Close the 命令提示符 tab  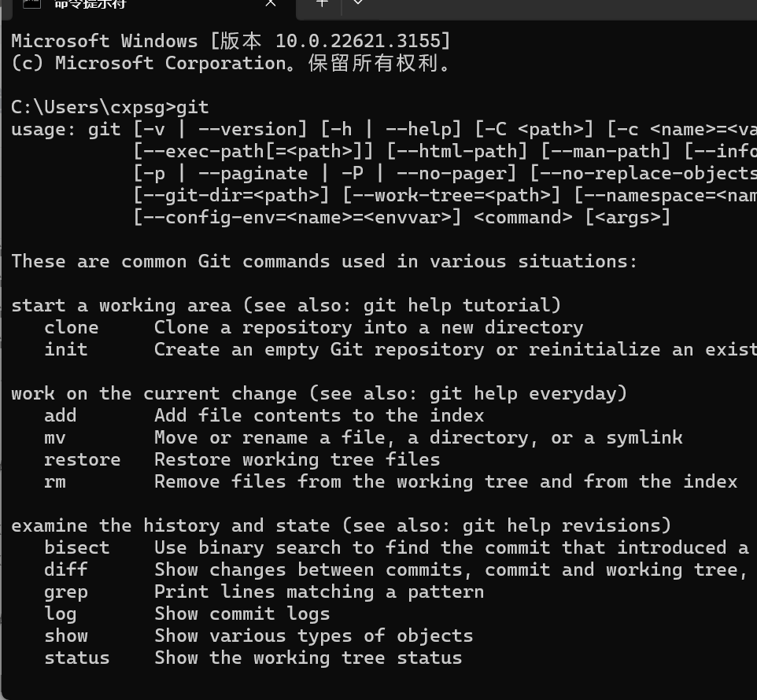(x=271, y=3)
